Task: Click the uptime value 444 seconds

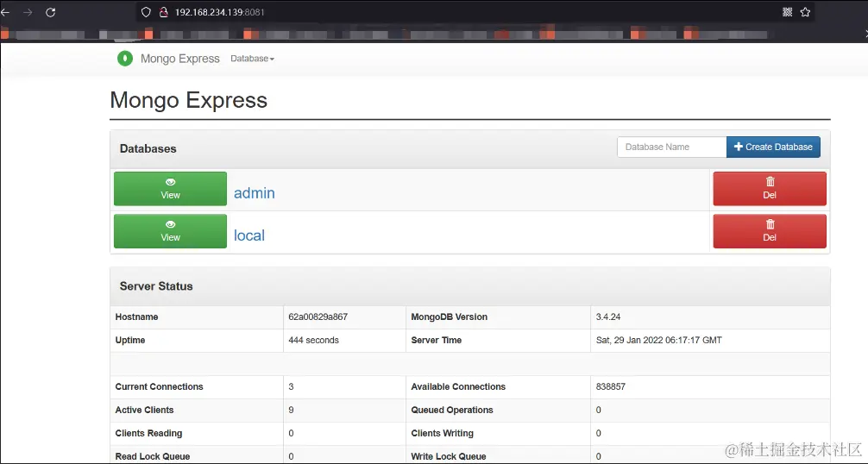Action: click(x=313, y=340)
